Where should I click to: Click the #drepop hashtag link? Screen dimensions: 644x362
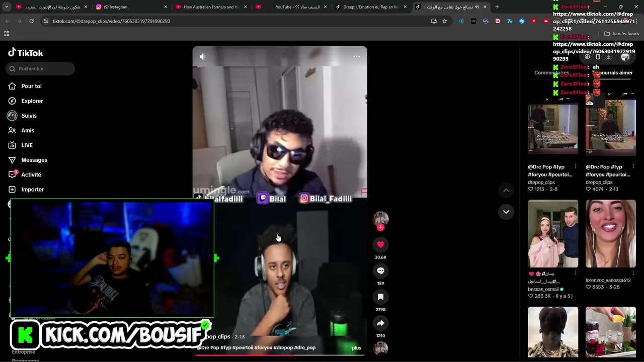[x=283, y=348]
